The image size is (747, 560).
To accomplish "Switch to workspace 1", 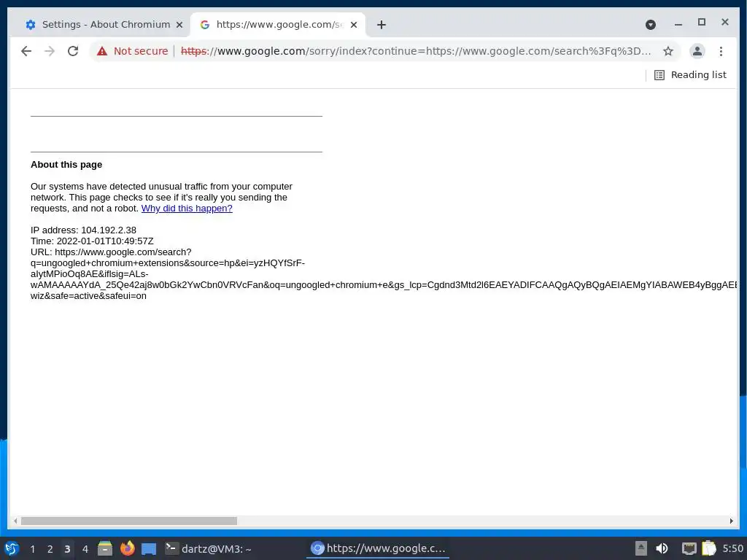I will click(x=32, y=549).
